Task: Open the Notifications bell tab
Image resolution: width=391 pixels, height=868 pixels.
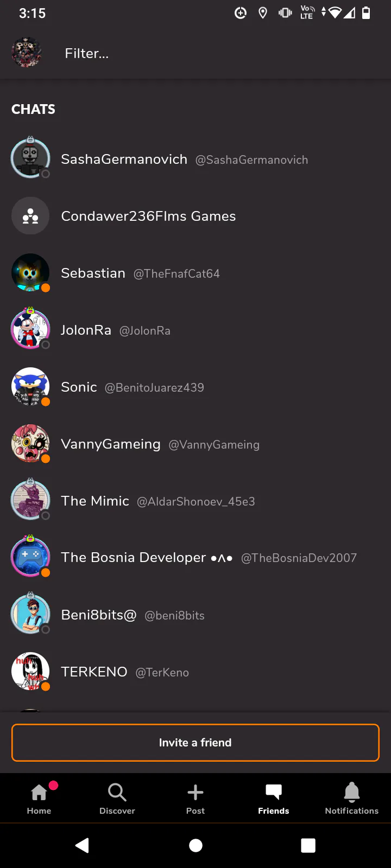Action: pyautogui.click(x=352, y=797)
